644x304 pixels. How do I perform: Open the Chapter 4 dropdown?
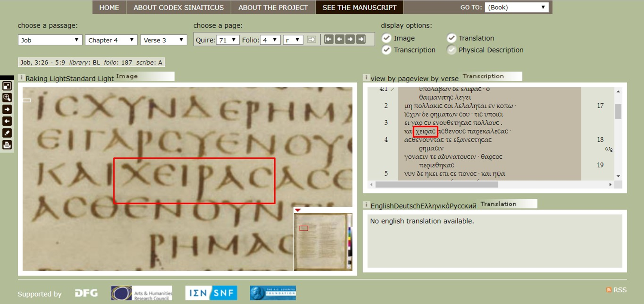tap(111, 40)
